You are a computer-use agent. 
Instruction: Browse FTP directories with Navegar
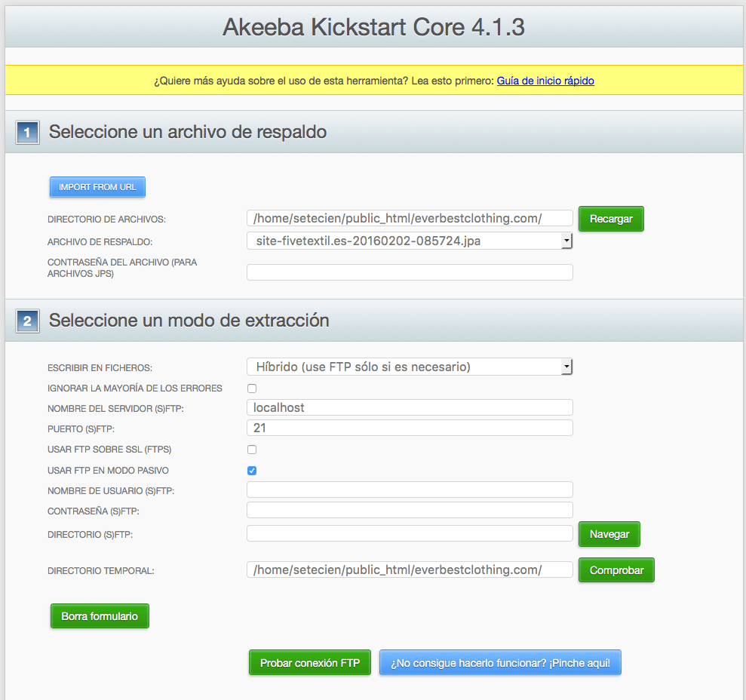[x=609, y=534]
